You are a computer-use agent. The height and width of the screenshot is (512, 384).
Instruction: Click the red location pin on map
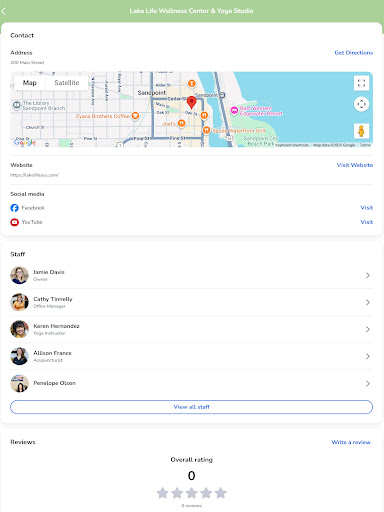click(x=191, y=102)
